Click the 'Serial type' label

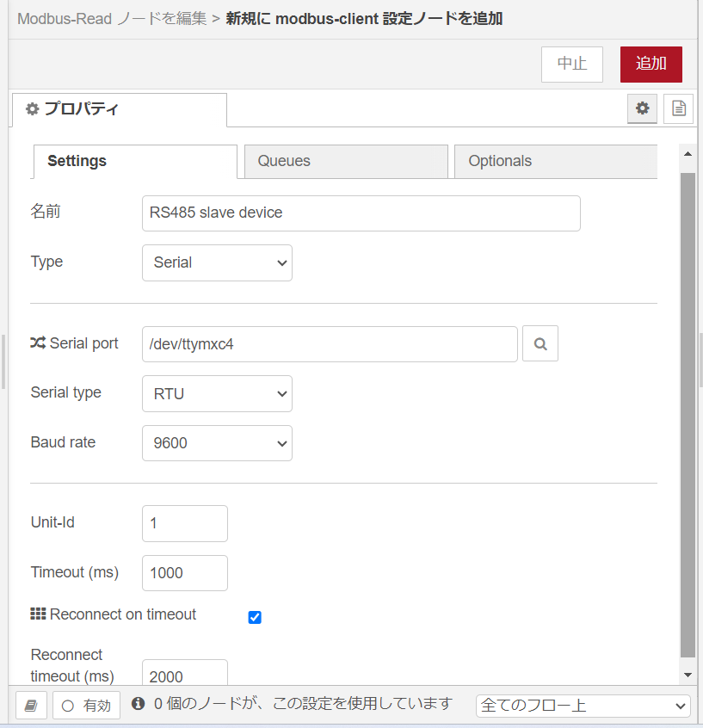coord(66,392)
